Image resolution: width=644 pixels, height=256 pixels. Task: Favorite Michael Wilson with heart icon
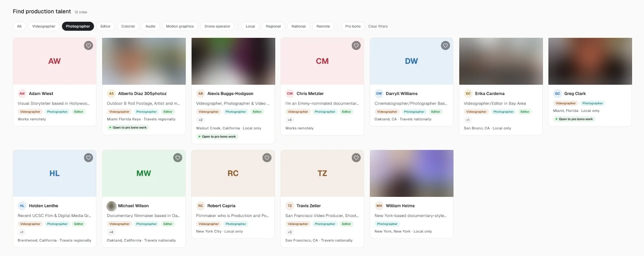(x=178, y=158)
